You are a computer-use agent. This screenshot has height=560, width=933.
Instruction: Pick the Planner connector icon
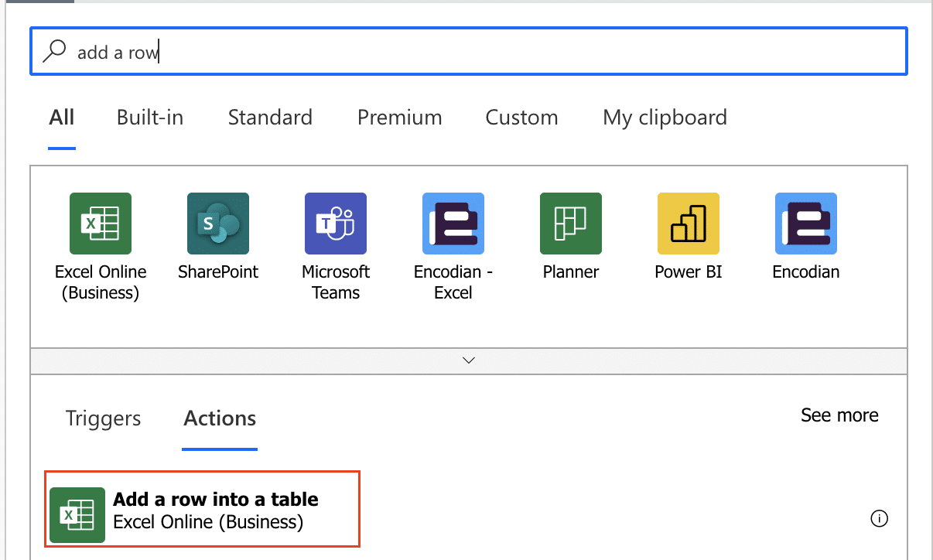pos(571,224)
